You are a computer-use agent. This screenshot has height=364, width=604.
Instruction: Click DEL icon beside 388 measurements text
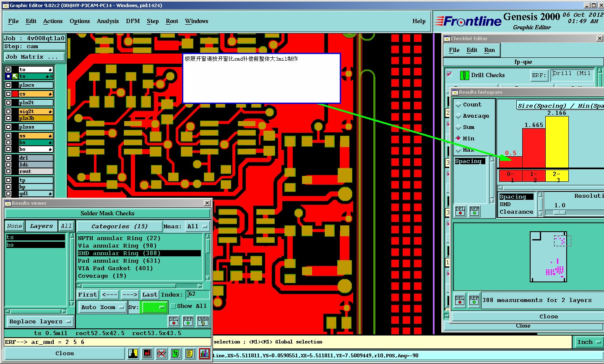tap(460, 300)
